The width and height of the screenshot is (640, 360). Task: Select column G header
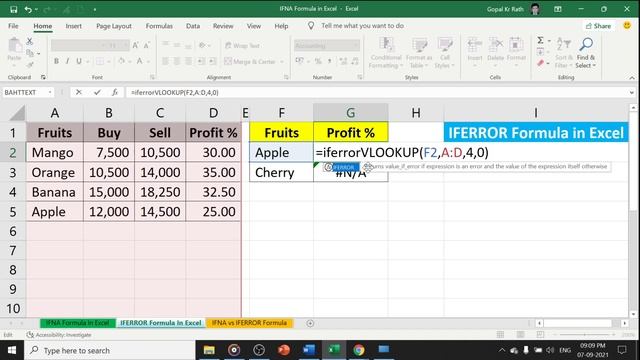(351, 113)
